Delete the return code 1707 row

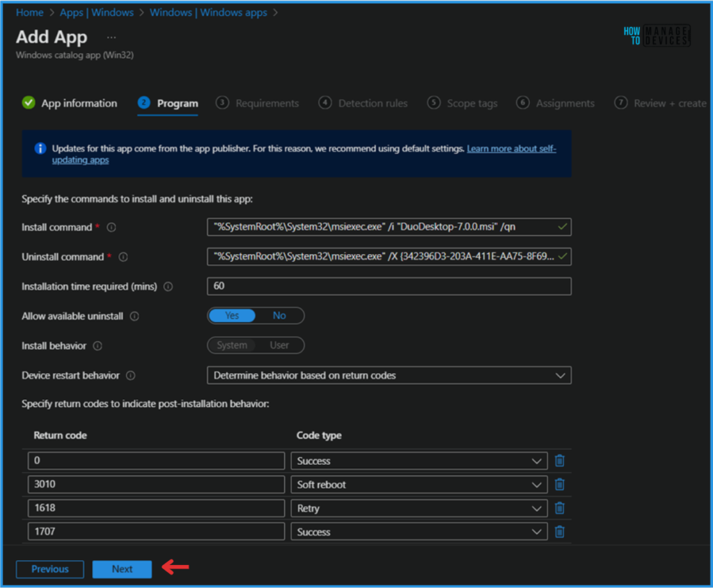pyautogui.click(x=560, y=532)
